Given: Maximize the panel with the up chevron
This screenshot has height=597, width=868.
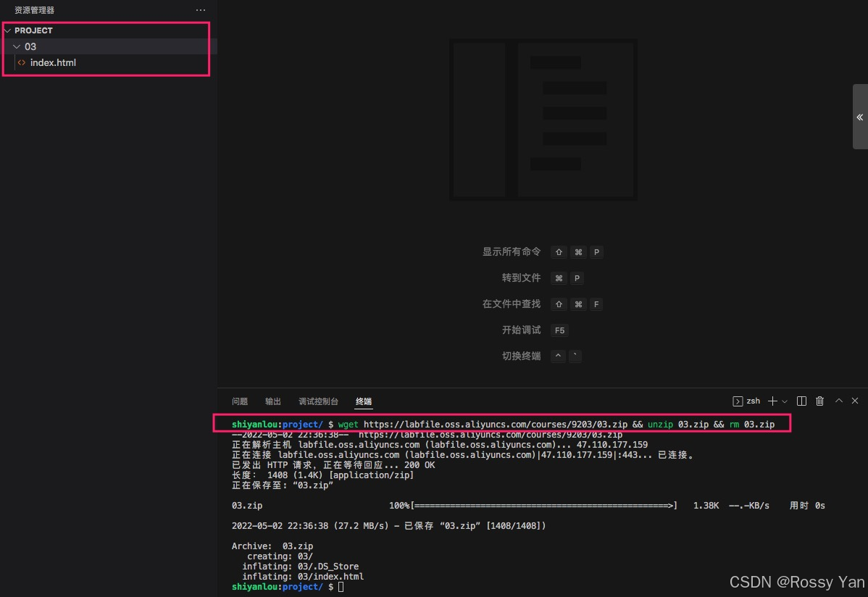Looking at the screenshot, I should point(839,401).
